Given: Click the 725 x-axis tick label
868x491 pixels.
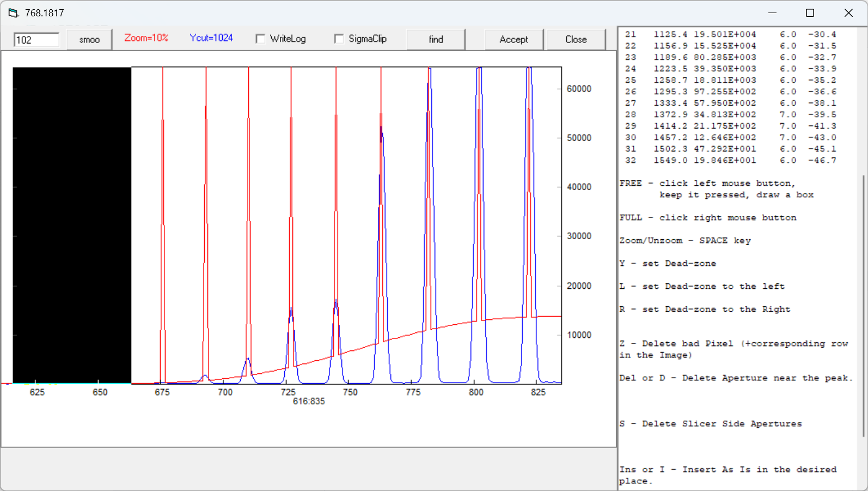Looking at the screenshot, I should 288,392.
